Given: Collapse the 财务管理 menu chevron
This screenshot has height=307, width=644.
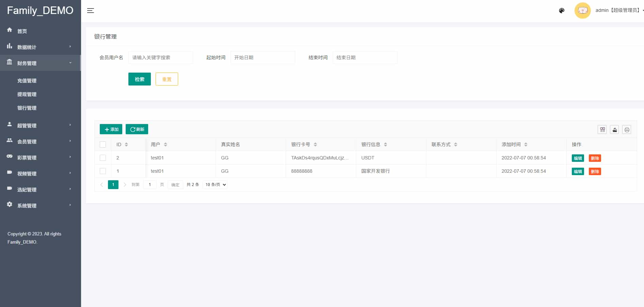Looking at the screenshot, I should (70, 63).
